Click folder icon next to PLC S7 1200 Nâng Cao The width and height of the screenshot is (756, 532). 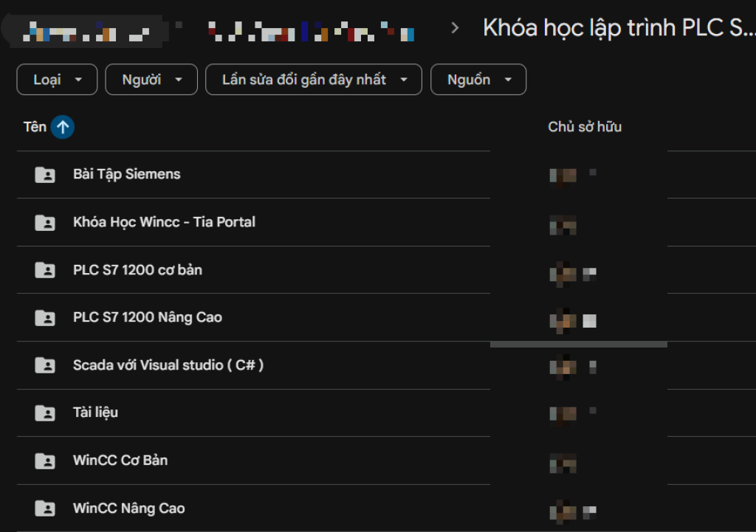click(x=45, y=318)
